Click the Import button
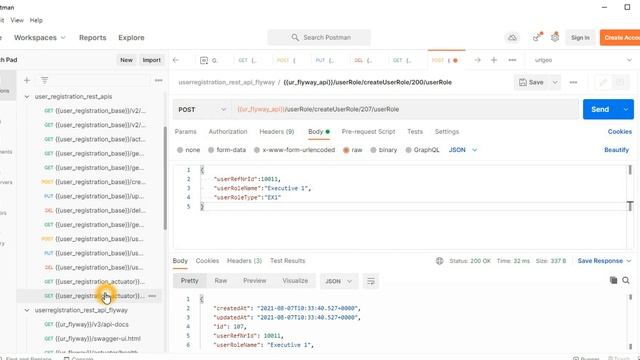 coord(151,60)
